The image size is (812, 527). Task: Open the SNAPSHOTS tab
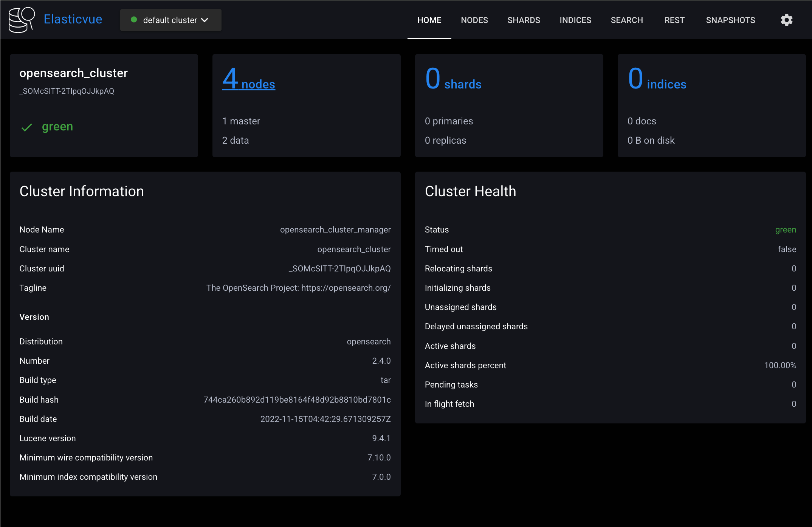(x=730, y=20)
